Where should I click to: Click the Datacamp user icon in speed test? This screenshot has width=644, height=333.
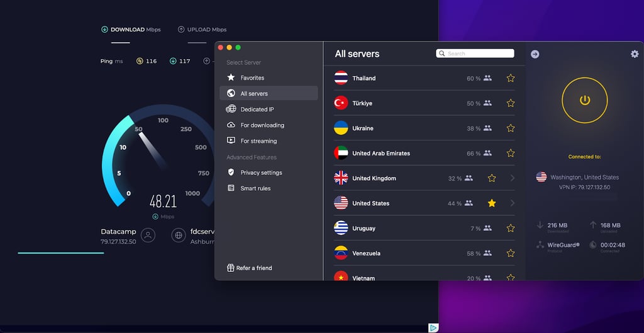pyautogui.click(x=148, y=235)
